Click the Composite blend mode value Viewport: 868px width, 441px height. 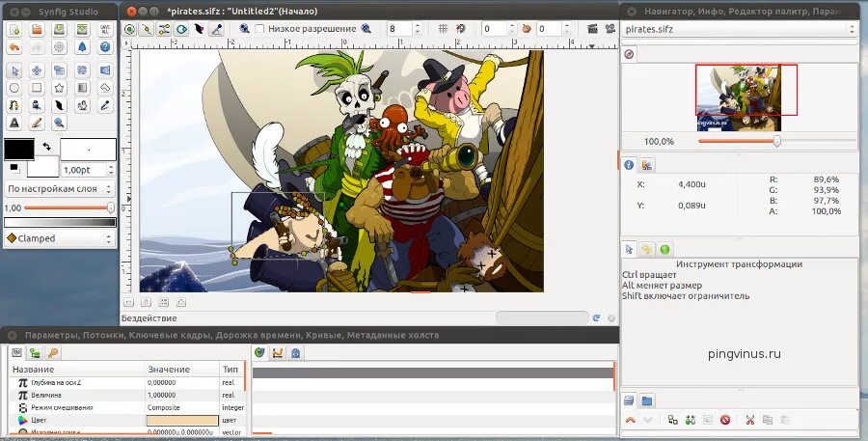coord(182,408)
